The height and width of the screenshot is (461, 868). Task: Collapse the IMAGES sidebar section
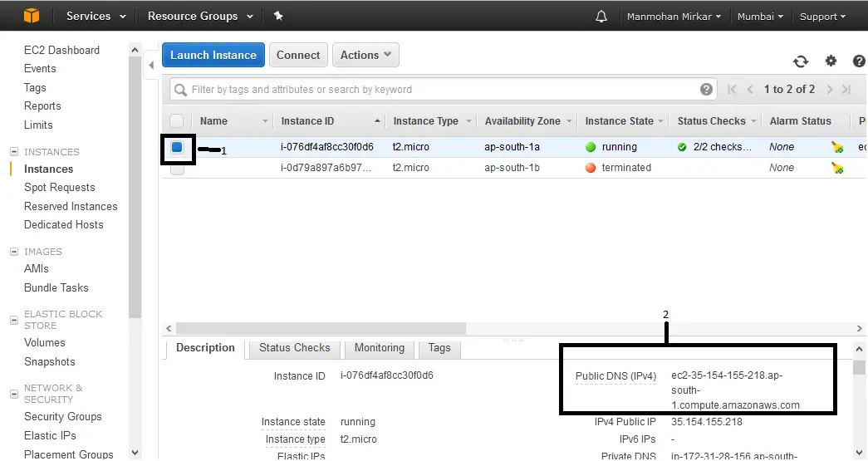14,251
